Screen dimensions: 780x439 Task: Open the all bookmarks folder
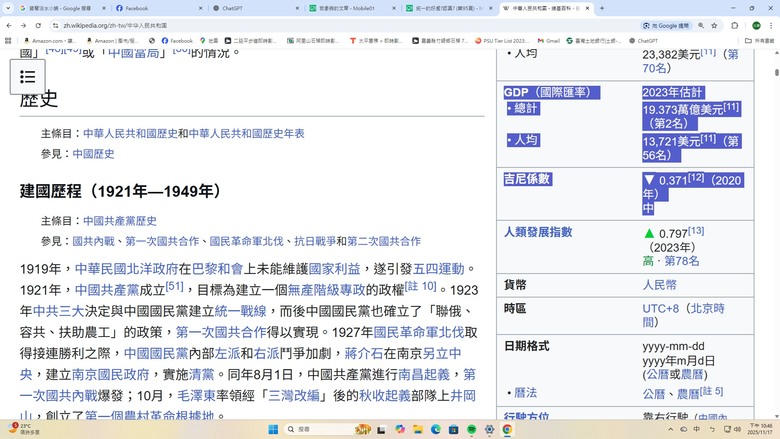759,41
